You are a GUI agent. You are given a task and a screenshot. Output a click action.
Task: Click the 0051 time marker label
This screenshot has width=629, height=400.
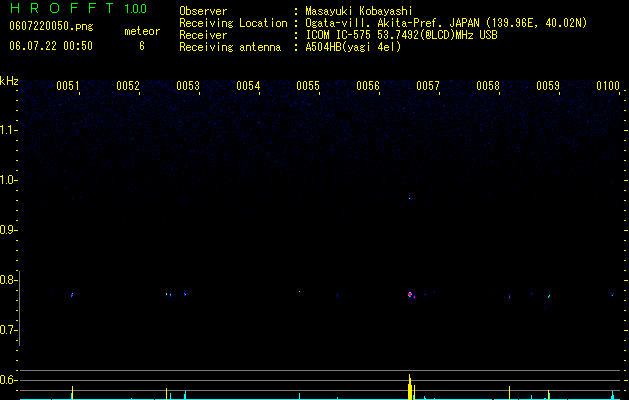click(67, 86)
